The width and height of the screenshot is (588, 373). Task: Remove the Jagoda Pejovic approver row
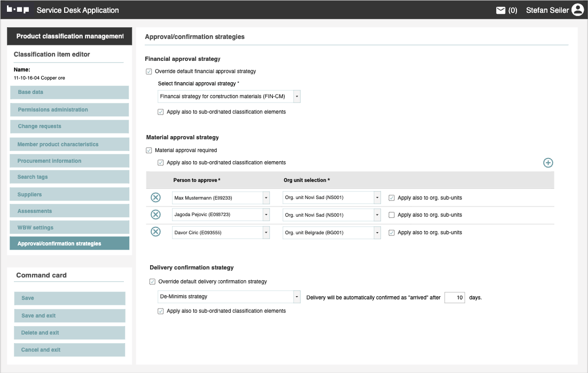coord(155,215)
